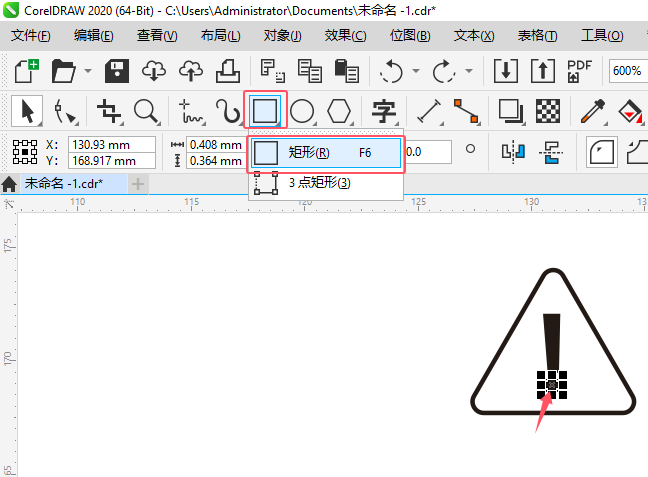Click the height field 0.364 mm
Viewport: 648px width, 477px height.
pos(216,160)
